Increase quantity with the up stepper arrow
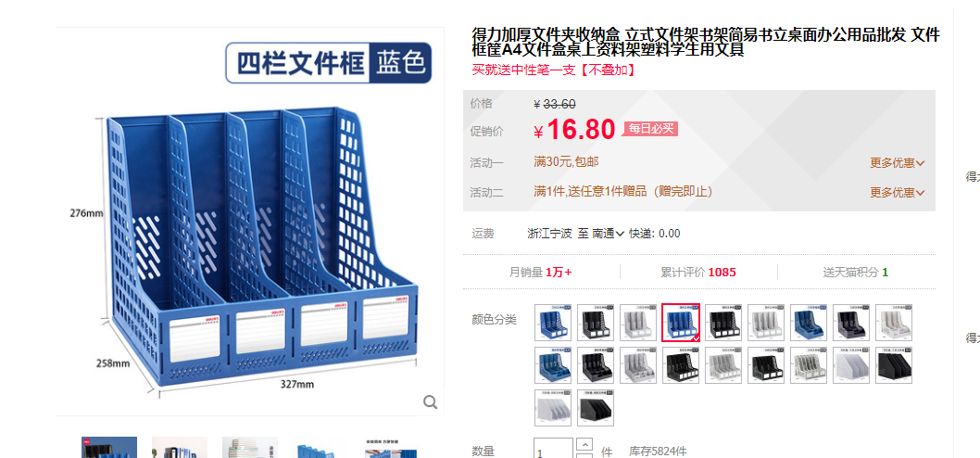Screen dimensions: 980x458 (x=584, y=443)
